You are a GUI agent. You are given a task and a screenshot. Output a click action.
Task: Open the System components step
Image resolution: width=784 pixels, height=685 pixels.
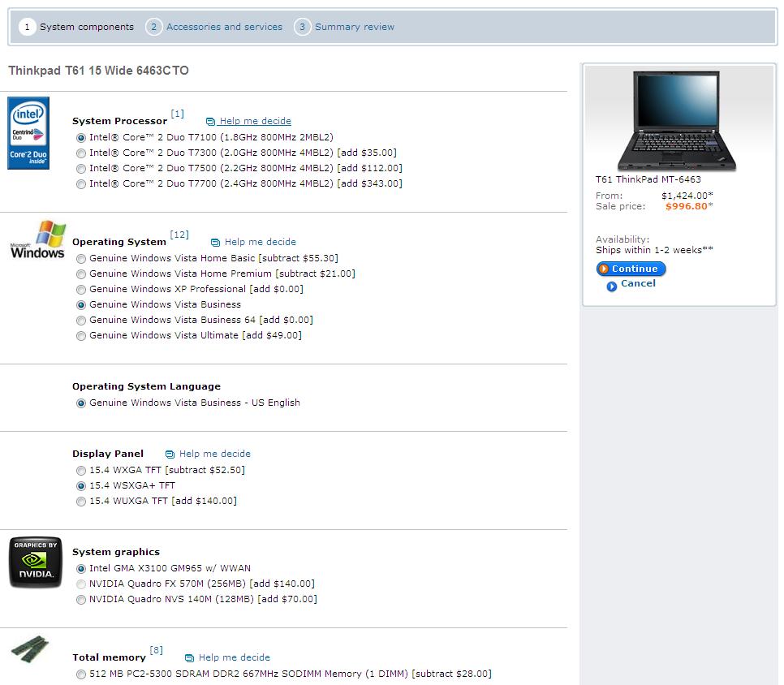[87, 27]
